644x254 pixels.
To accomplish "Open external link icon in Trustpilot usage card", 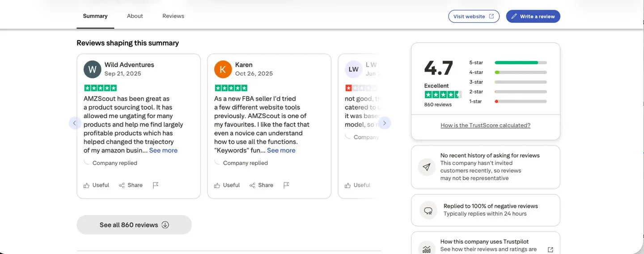I will pyautogui.click(x=551, y=250).
